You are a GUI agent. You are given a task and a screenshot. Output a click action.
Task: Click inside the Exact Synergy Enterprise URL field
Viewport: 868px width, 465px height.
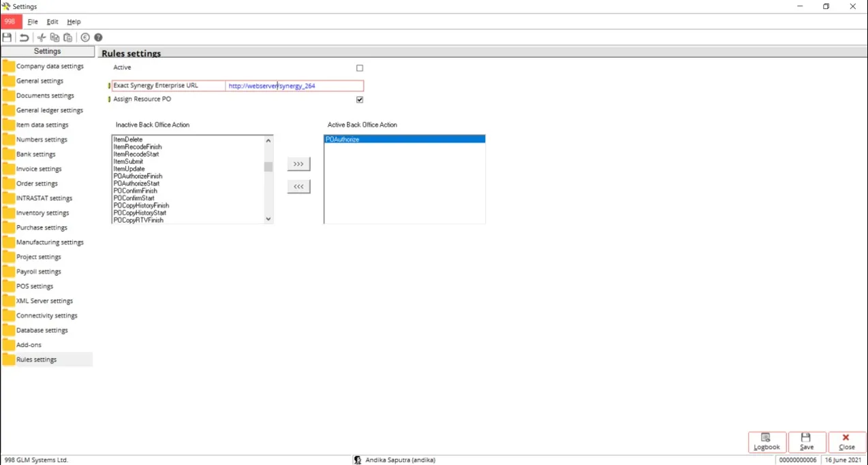293,86
